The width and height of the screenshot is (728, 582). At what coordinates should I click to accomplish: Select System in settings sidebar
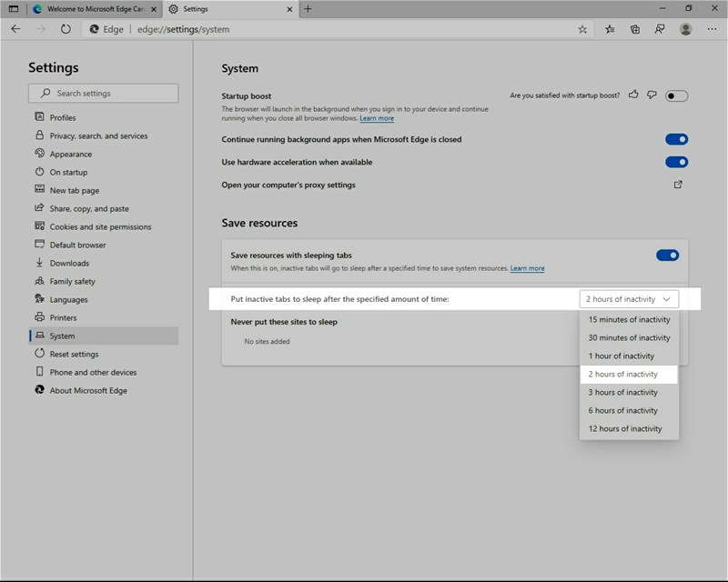pyautogui.click(x=103, y=336)
